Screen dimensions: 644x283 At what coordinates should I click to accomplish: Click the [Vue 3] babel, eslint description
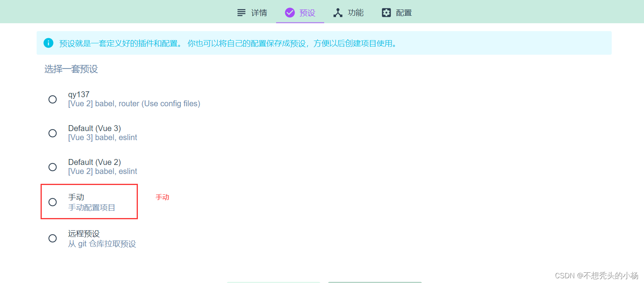pos(103,137)
